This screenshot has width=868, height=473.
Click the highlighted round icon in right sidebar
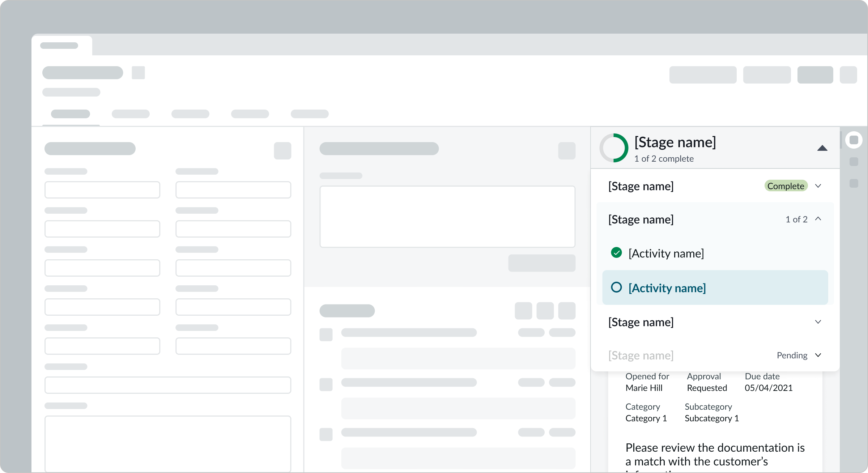tap(854, 140)
